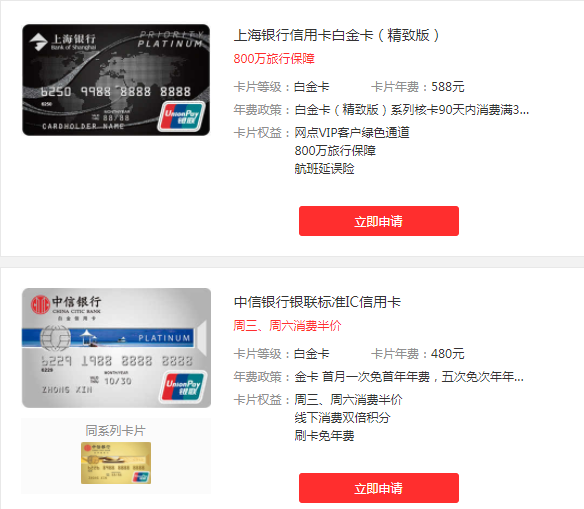Screen dimensions: 584x509
Task: Click the China CITIC Bank platinum card image
Action: [x=116, y=347]
